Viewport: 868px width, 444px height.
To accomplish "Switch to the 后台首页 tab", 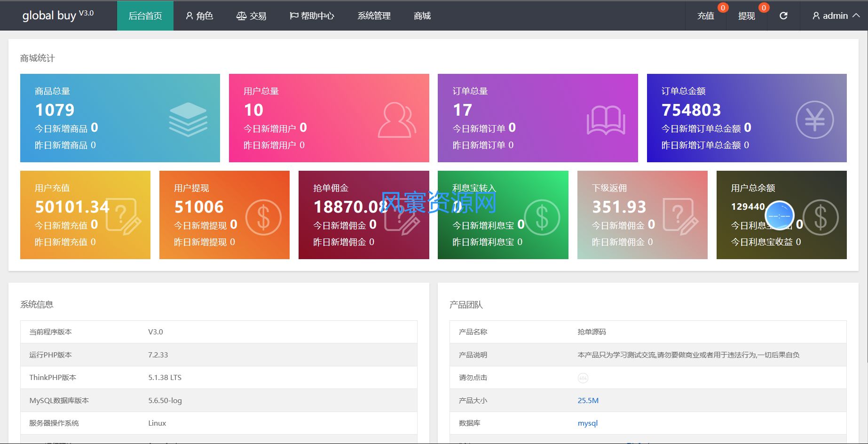I will [145, 16].
